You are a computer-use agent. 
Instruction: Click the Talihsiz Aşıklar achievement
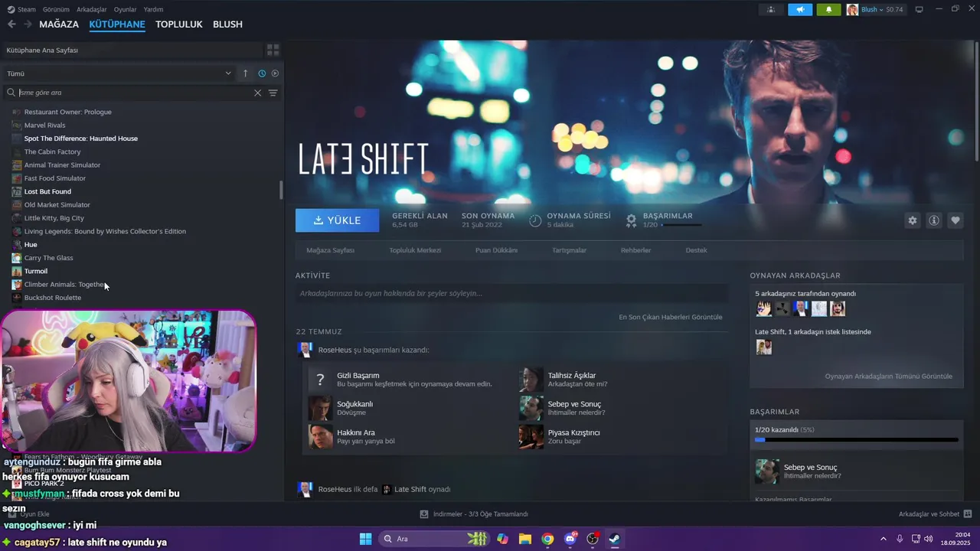coord(571,380)
